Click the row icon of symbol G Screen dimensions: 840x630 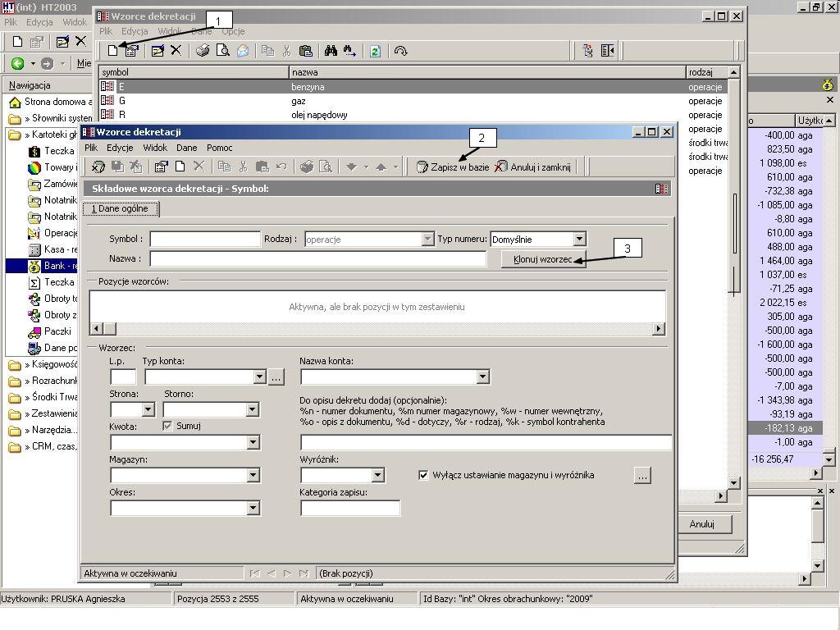107,100
